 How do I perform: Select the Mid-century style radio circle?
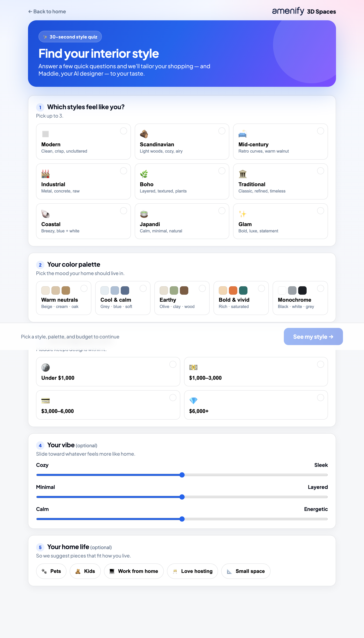(x=320, y=131)
